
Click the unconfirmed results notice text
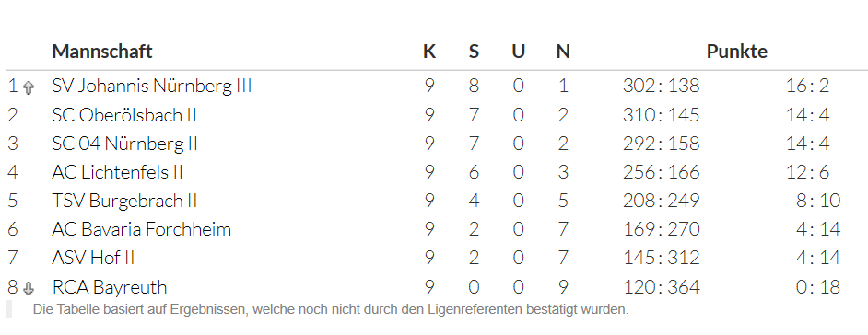[x=331, y=309]
